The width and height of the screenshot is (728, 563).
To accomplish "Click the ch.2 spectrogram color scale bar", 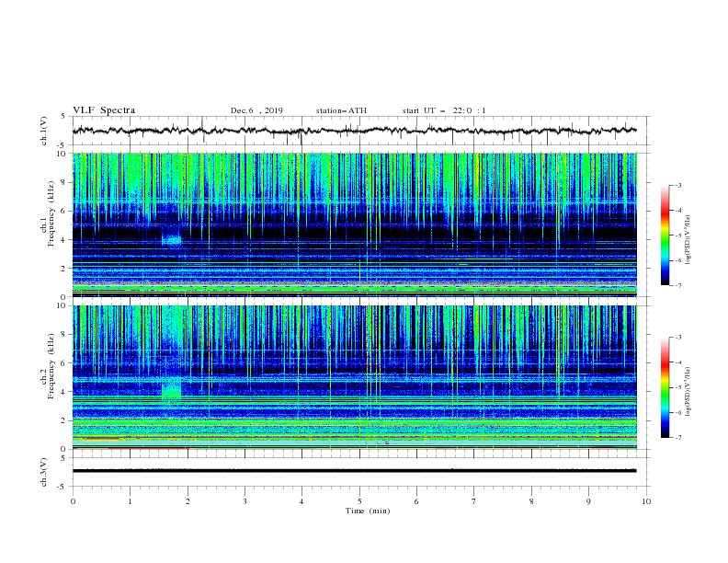I will [665, 387].
